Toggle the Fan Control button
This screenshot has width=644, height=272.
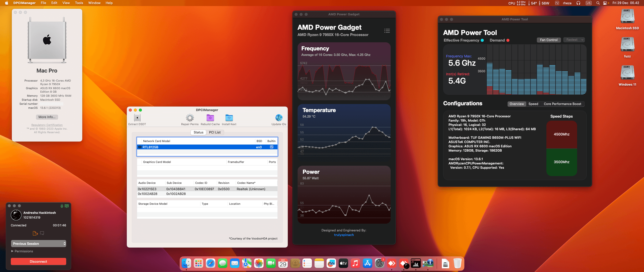pyautogui.click(x=549, y=40)
